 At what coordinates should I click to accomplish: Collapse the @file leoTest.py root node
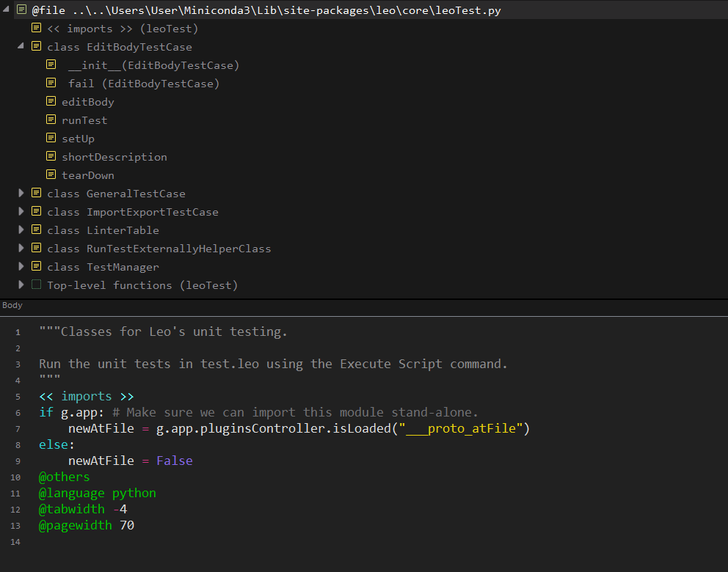pyautogui.click(x=7, y=10)
